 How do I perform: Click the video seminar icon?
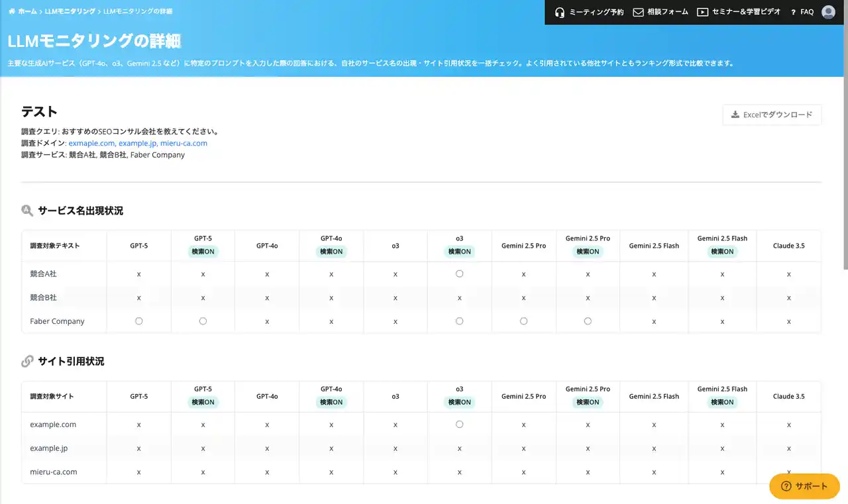[x=703, y=12]
